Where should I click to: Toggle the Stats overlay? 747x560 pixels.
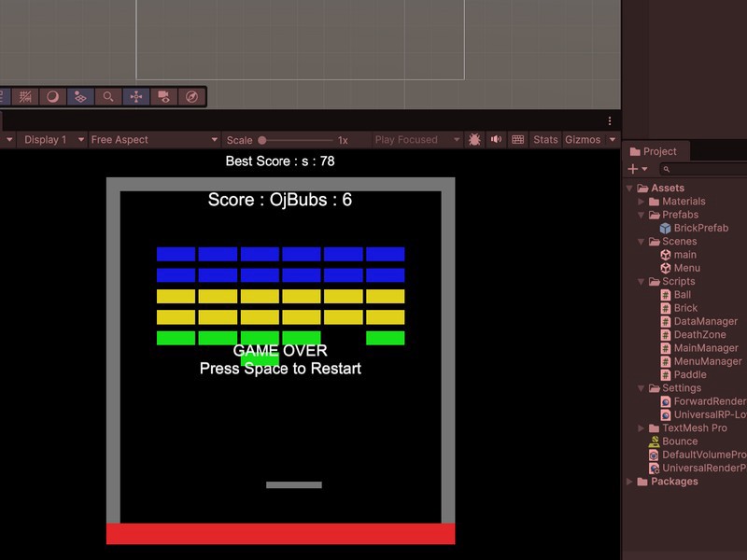click(545, 140)
